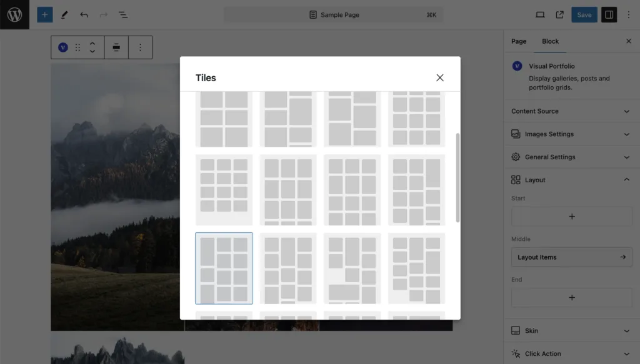
Task: Click the "Visual Portfolio" block title text
Action: coord(551,66)
